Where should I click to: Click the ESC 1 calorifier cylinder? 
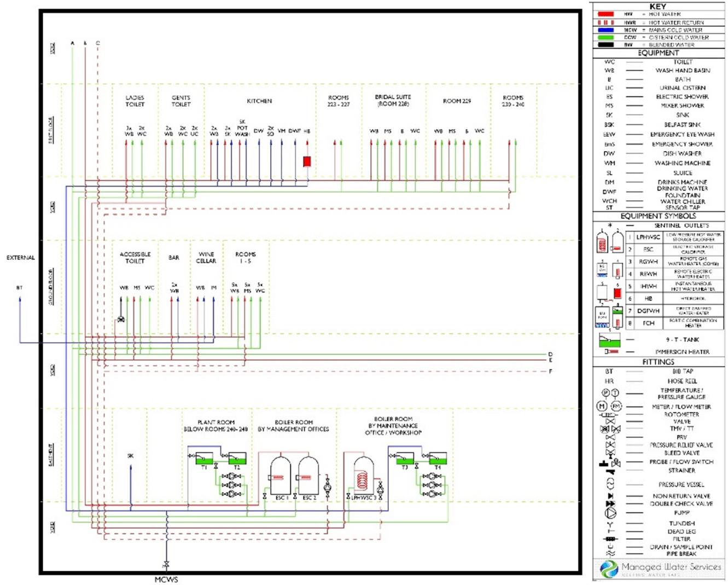click(x=280, y=476)
